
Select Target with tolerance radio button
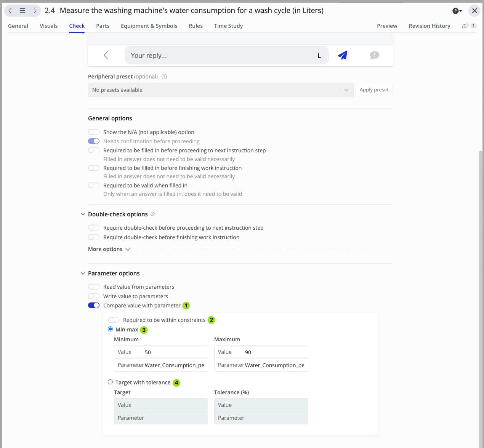pos(111,382)
